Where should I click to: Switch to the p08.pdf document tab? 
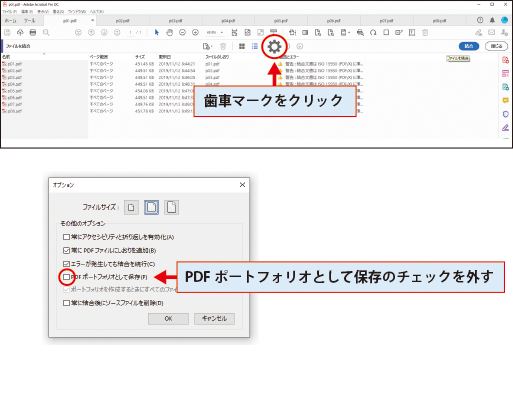[x=439, y=21]
